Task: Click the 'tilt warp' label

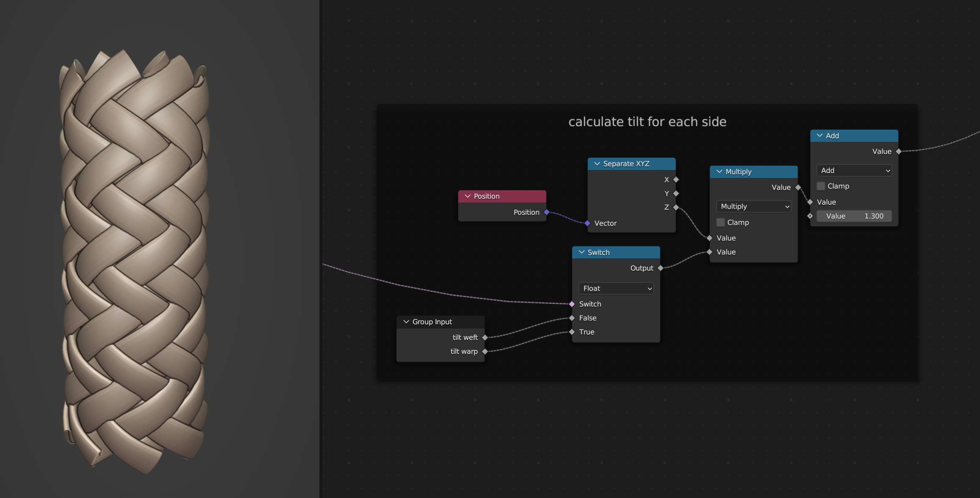Action: coord(464,351)
